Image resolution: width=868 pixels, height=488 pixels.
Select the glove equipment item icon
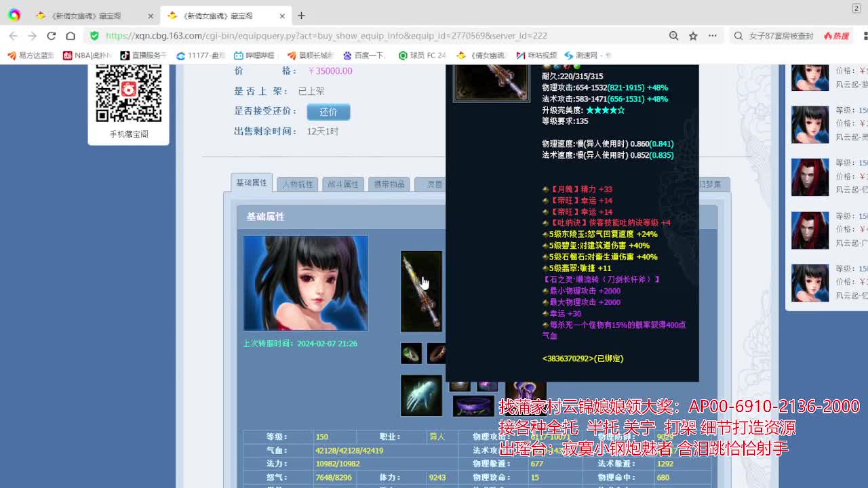(x=421, y=396)
